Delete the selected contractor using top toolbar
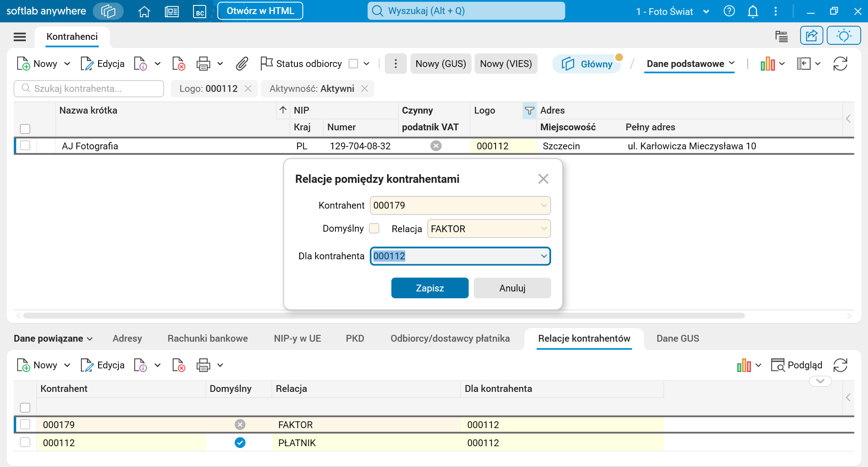 pos(179,64)
